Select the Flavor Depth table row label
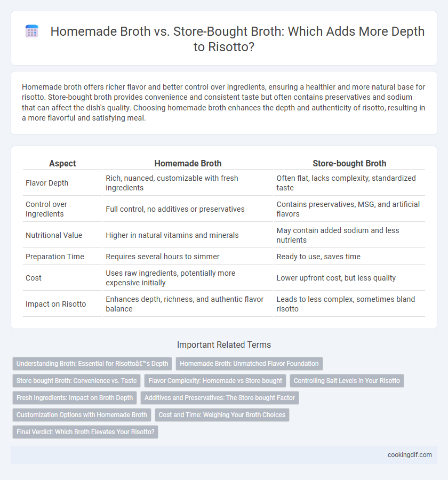 pyautogui.click(x=47, y=183)
